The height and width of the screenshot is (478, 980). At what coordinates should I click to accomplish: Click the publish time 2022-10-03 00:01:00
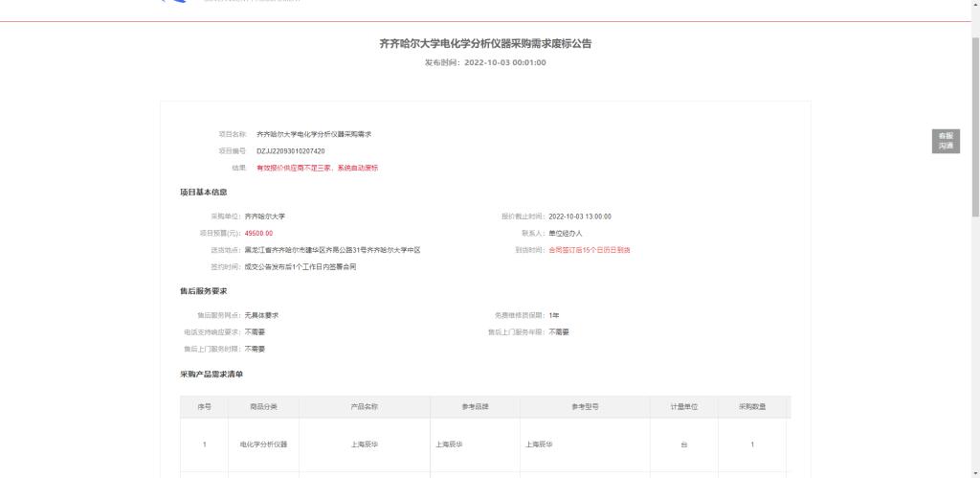[504, 62]
